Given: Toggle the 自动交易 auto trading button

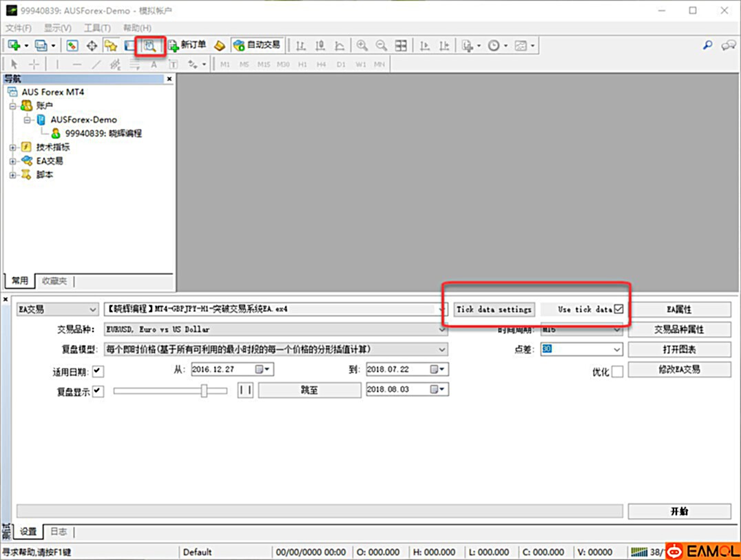Looking at the screenshot, I should (258, 45).
